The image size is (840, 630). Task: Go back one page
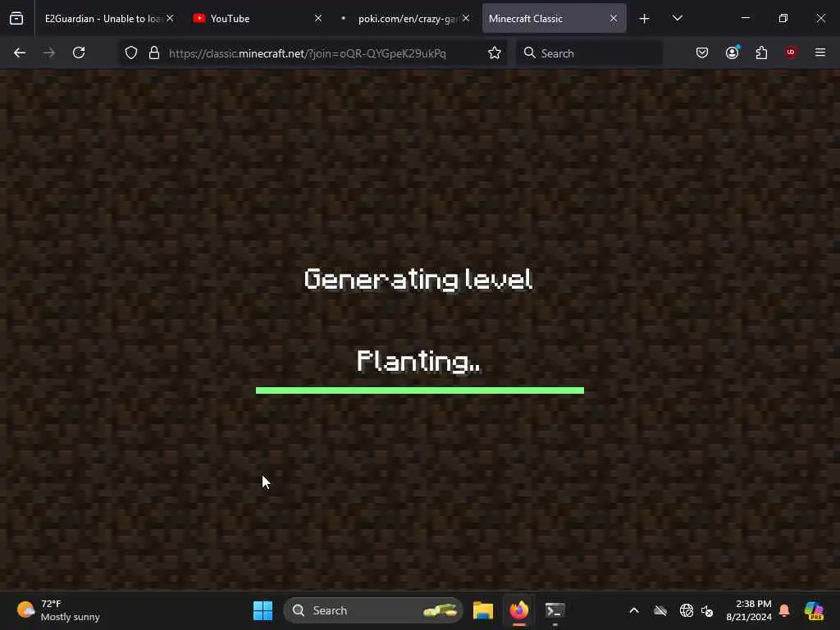pos(20,53)
